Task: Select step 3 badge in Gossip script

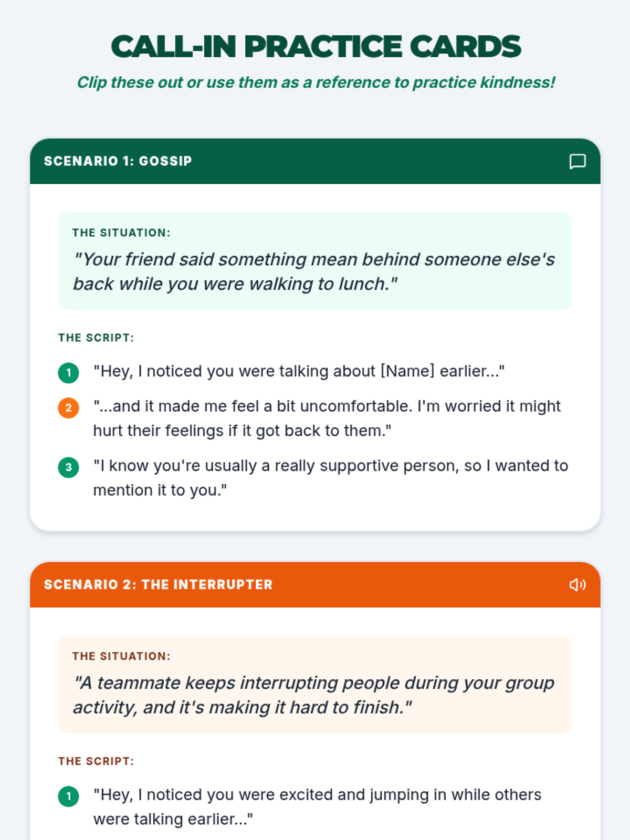Action: click(x=68, y=467)
